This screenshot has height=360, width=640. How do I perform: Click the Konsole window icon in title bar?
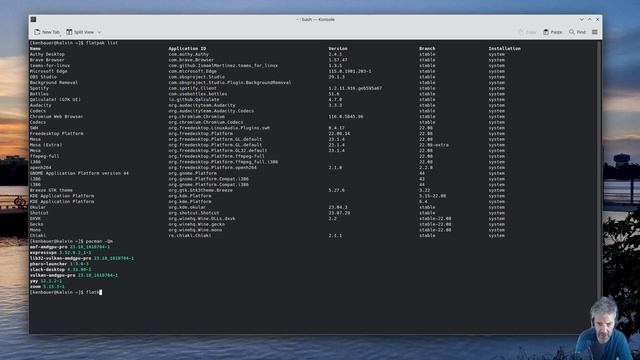click(33, 19)
